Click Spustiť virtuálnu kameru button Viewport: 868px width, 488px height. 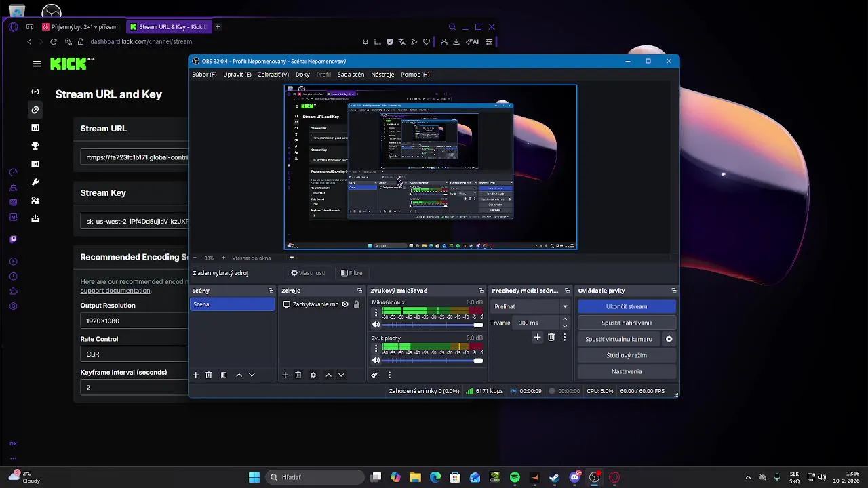[x=618, y=339]
